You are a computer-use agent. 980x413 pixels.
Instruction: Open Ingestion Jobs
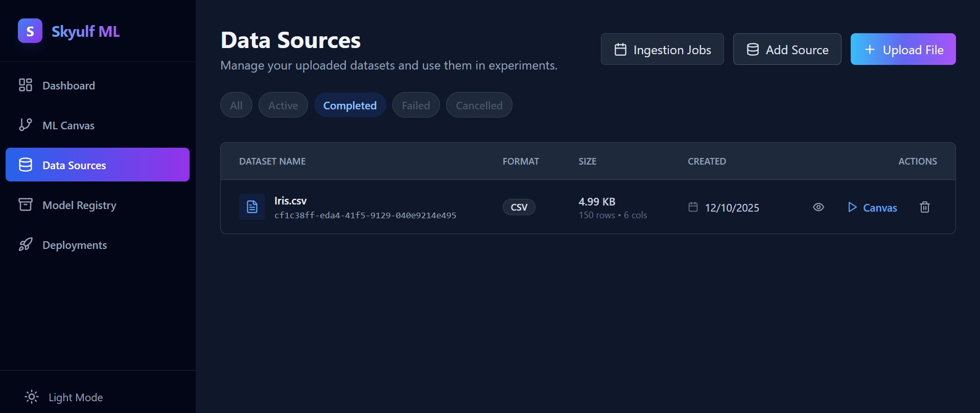point(662,50)
